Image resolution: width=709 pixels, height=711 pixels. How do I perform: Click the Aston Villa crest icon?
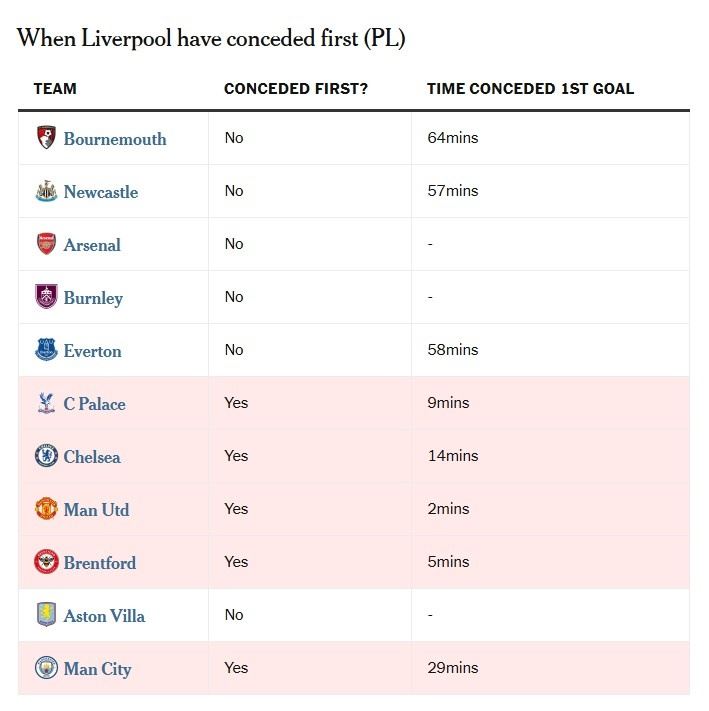(45, 616)
